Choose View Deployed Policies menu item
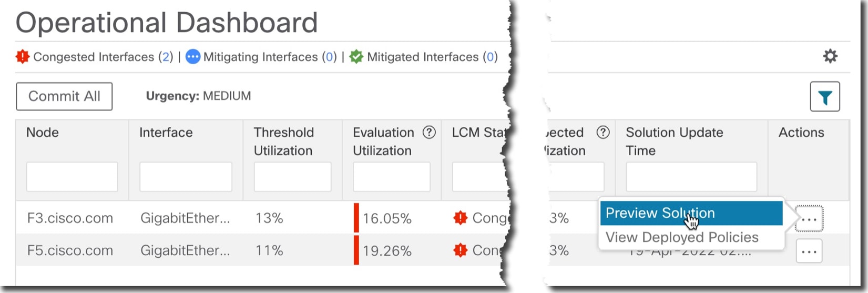The image size is (868, 293). click(682, 237)
